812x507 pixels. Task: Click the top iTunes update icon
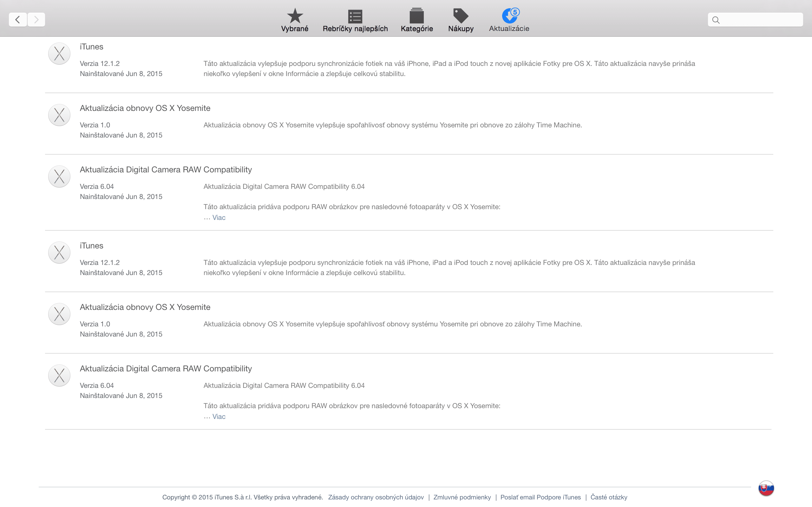tap(59, 54)
